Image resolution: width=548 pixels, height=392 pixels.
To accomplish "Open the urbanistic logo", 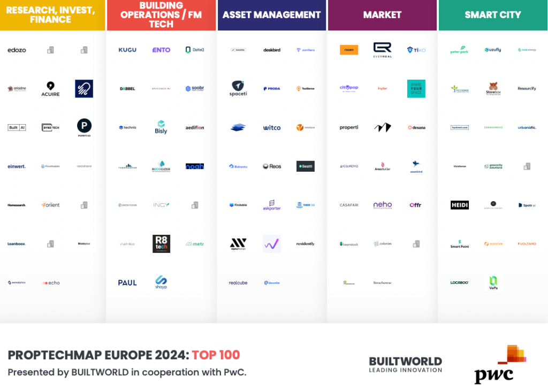I will tap(527, 127).
